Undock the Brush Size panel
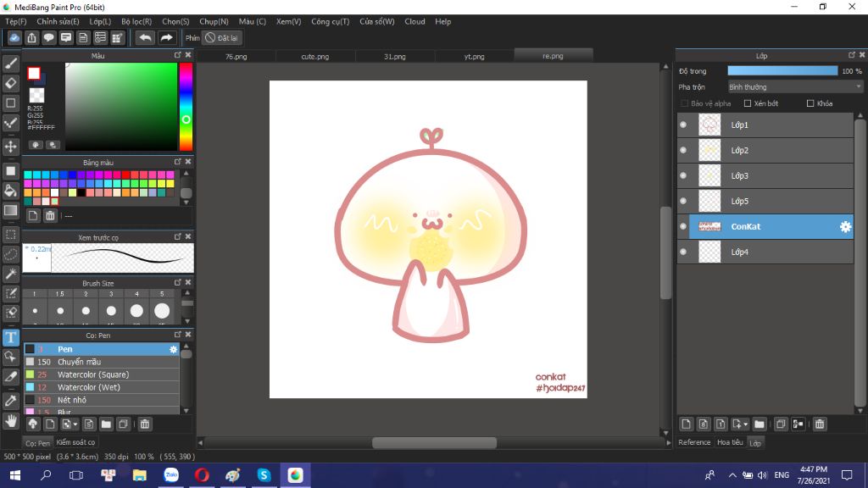The image size is (868, 488). click(x=178, y=282)
